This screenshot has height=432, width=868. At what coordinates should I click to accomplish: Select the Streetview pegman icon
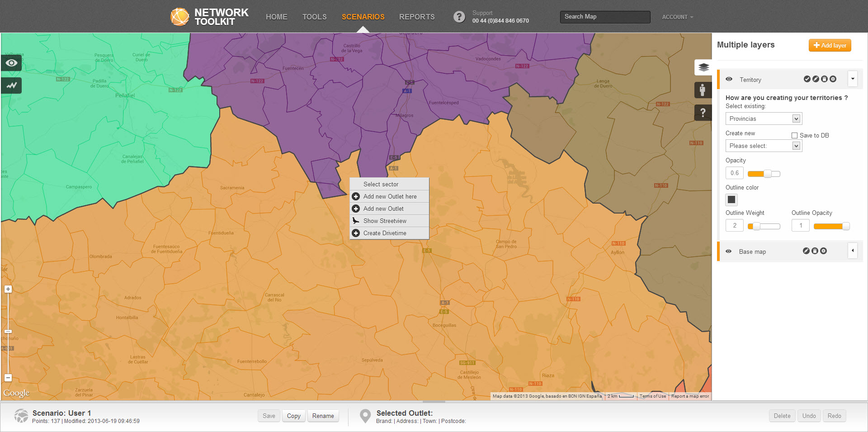[x=703, y=90]
